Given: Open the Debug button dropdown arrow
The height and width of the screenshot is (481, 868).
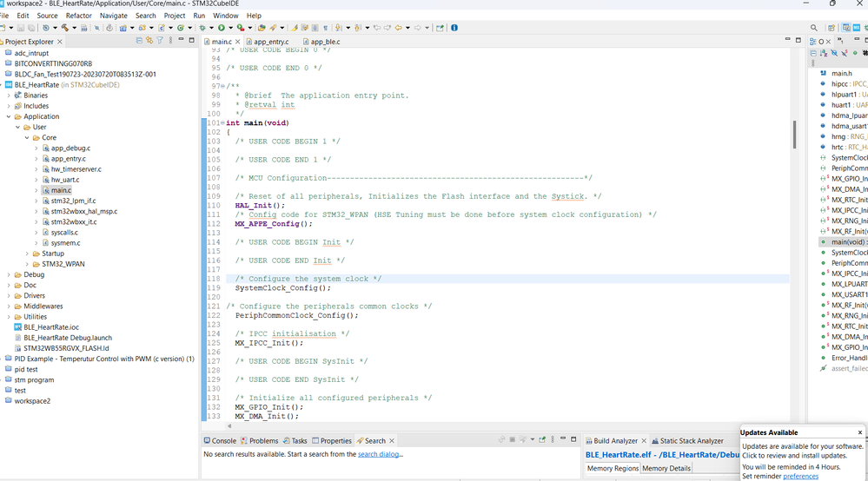Looking at the screenshot, I should click(x=211, y=28).
